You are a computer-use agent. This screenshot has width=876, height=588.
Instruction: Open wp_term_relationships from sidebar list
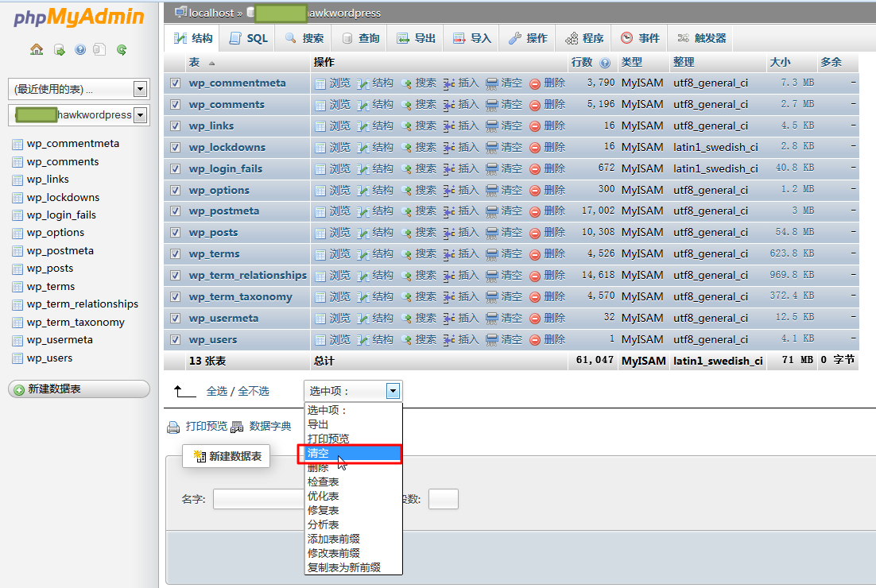pos(82,304)
